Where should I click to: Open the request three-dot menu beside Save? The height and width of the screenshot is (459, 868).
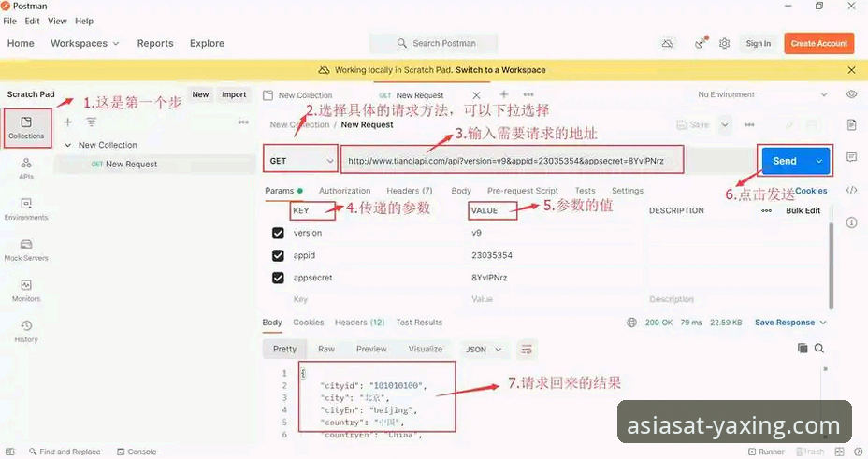click(749, 125)
